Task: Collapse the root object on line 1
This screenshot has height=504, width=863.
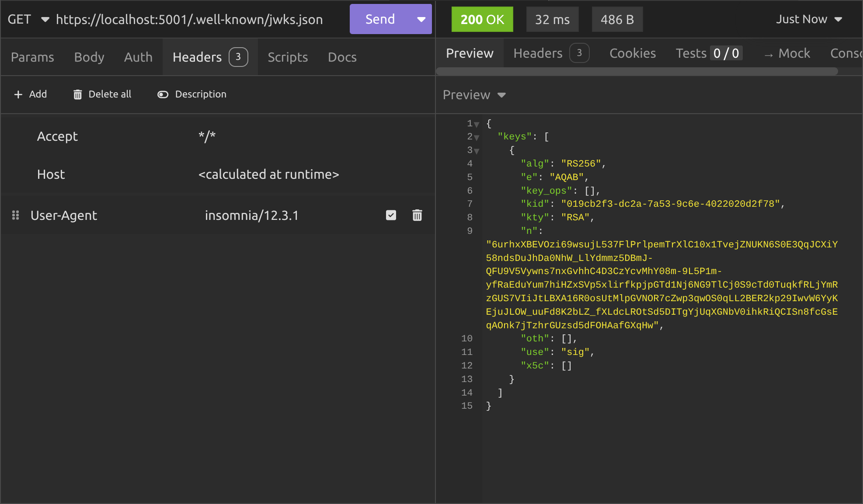Action: (x=477, y=124)
